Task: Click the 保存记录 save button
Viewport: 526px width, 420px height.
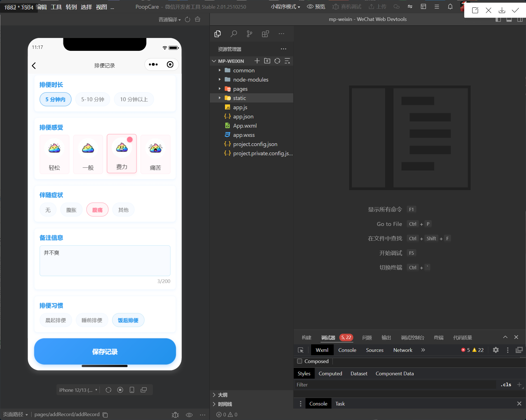Action: (105, 351)
